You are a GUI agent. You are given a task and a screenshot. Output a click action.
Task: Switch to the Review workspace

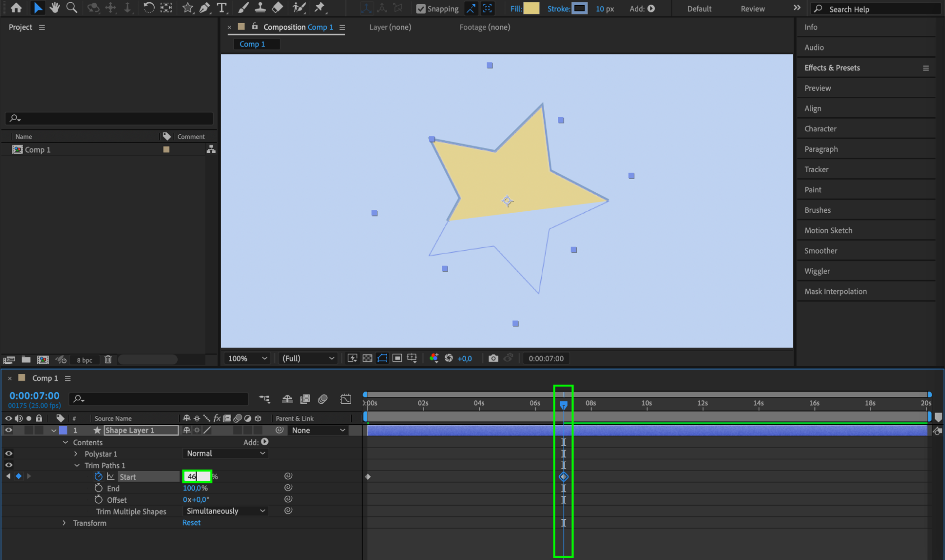pos(752,9)
